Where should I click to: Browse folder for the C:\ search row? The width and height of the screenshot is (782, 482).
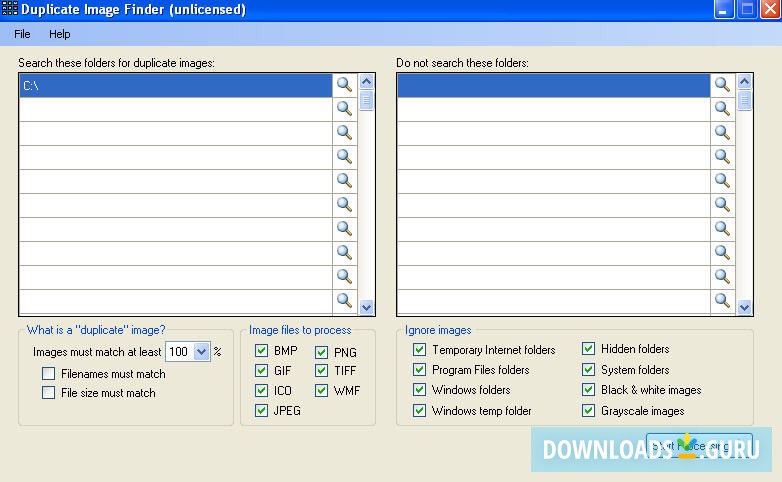coord(345,85)
